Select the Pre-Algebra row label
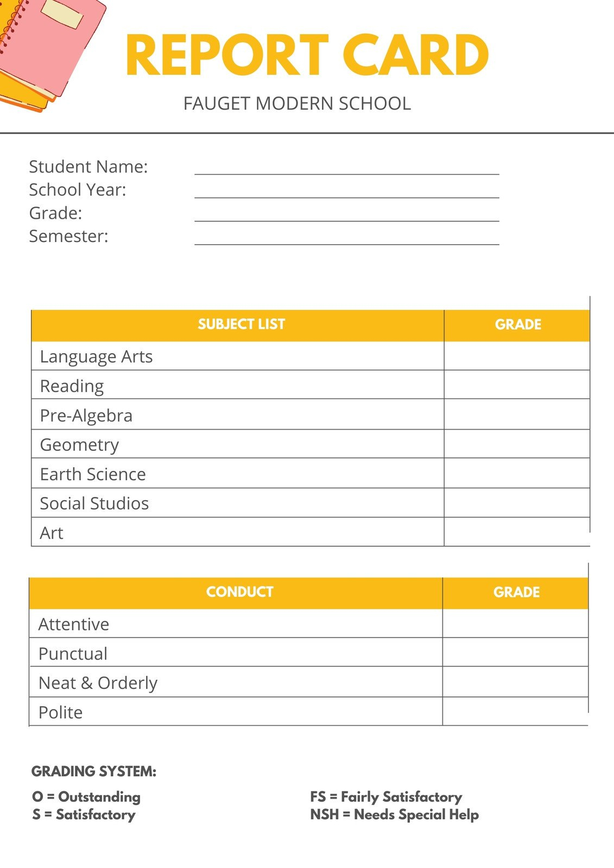 point(86,416)
